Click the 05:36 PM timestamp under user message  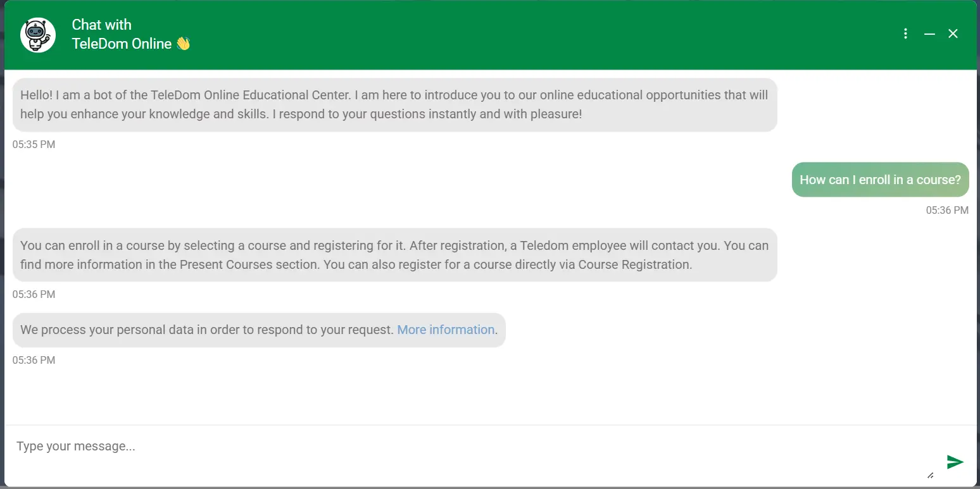(947, 210)
